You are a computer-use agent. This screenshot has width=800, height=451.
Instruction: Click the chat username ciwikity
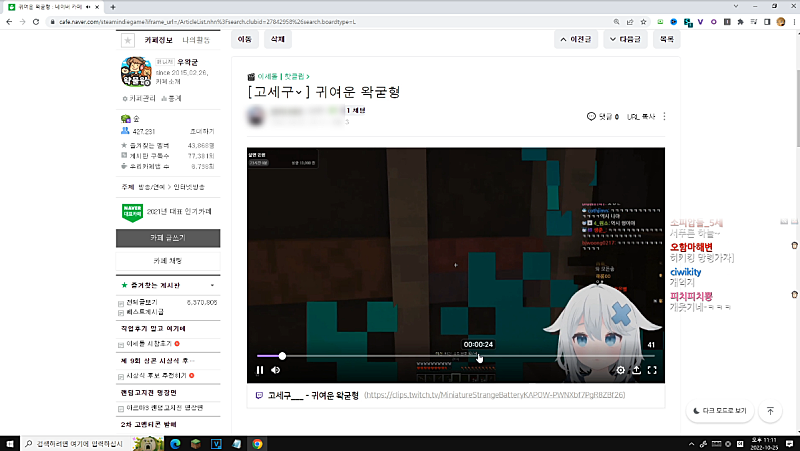686,272
